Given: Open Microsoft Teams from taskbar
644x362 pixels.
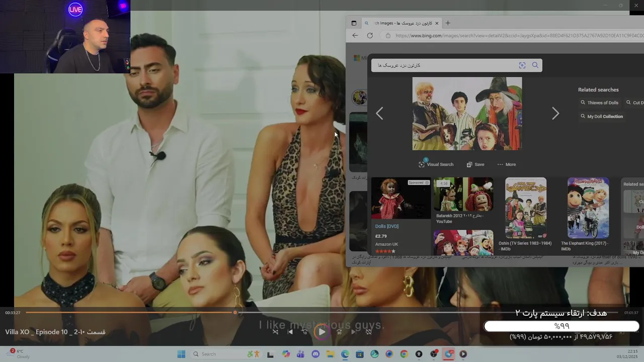Looking at the screenshot, I should (x=301, y=354).
